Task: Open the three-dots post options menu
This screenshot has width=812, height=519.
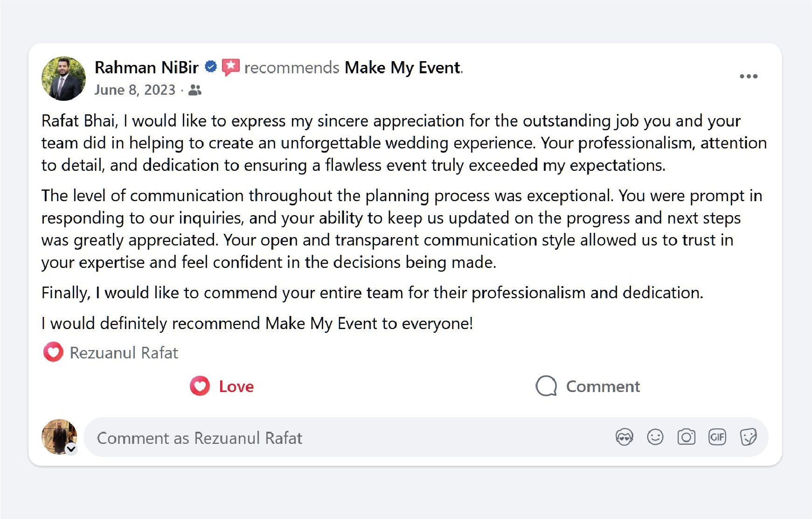Action: pos(748,77)
